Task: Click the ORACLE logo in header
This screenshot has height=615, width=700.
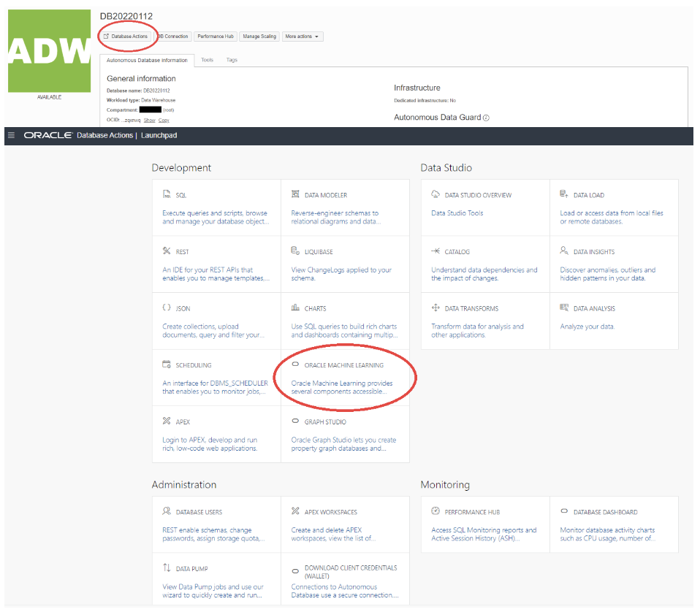Action: [48, 135]
